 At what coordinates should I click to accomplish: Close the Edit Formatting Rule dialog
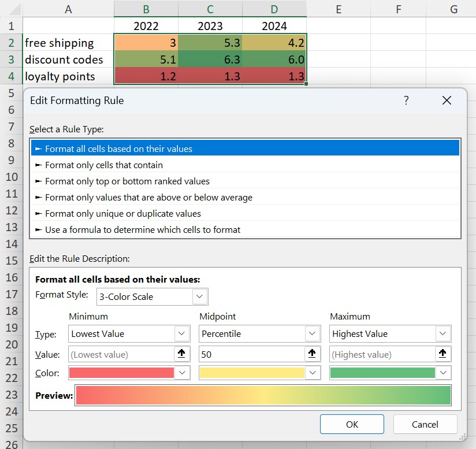(447, 101)
